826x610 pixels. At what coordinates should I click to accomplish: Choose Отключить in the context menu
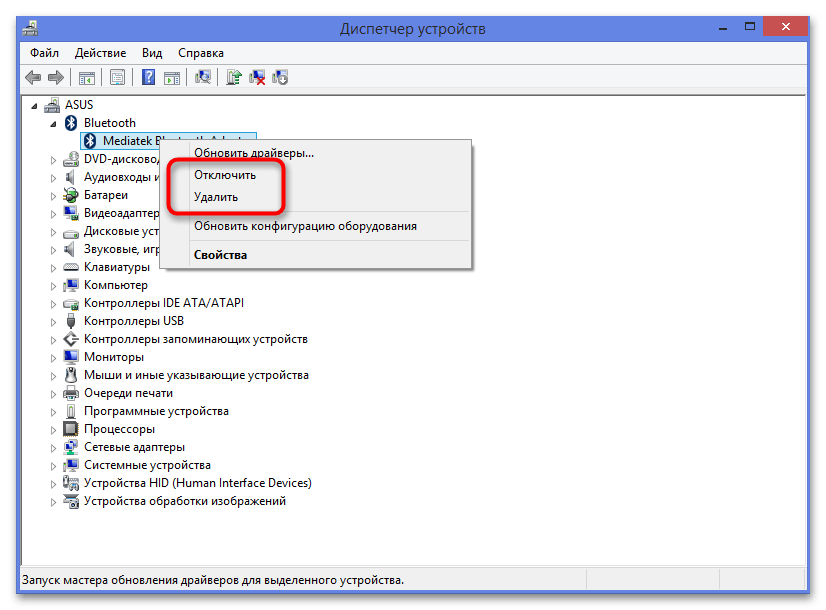225,175
